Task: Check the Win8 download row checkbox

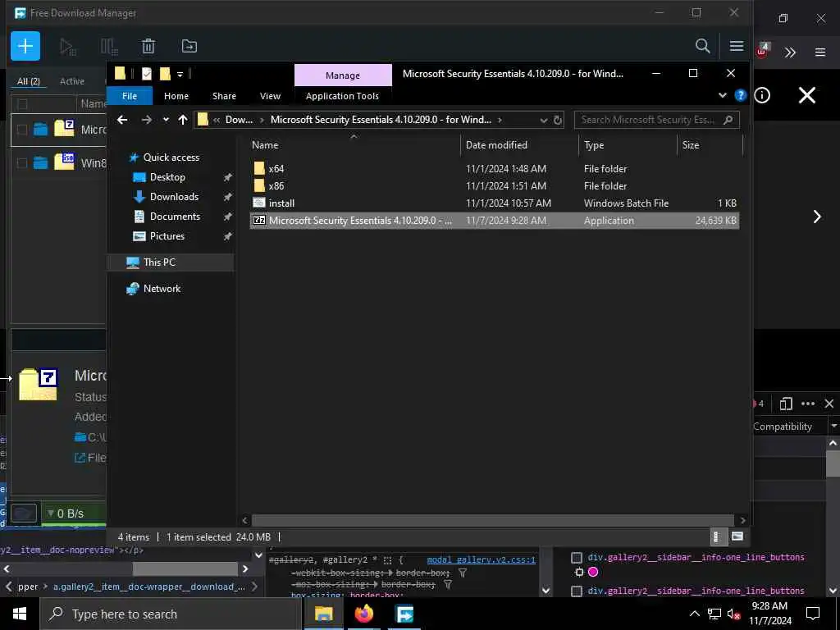Action: click(22, 163)
